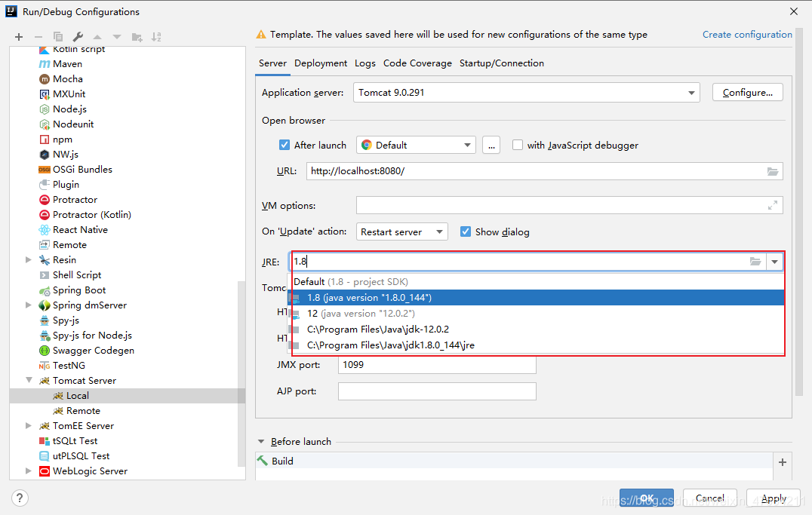Select the Swagger Codegen configuration type
The width and height of the screenshot is (812, 515).
tap(94, 351)
